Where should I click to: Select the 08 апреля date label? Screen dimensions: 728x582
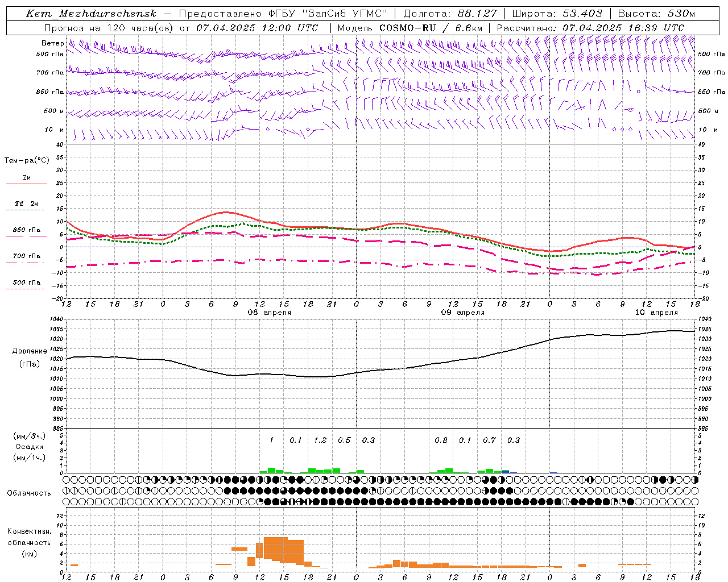click(269, 313)
